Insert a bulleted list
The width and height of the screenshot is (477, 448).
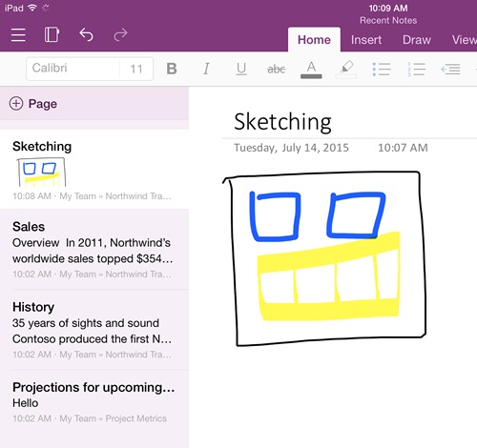click(382, 69)
